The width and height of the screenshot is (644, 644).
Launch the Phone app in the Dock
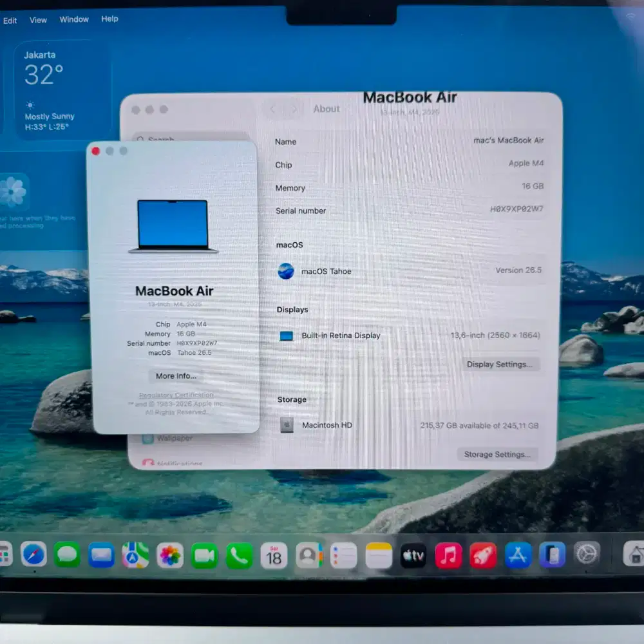point(239,555)
